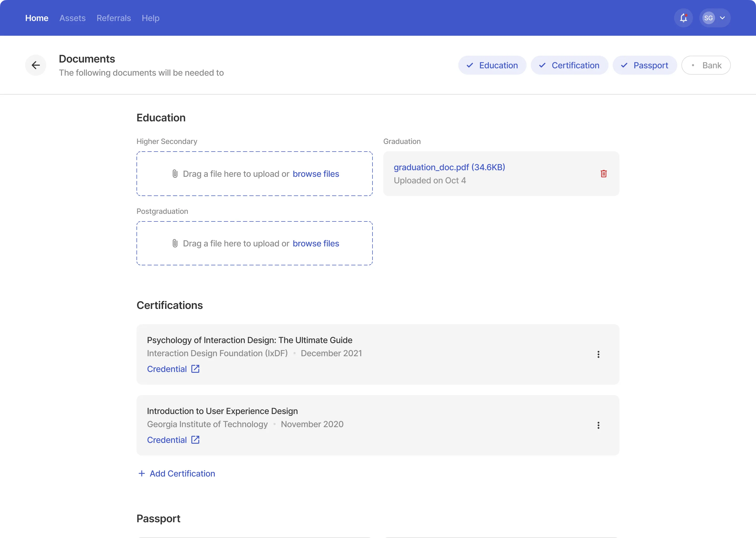Image resolution: width=756 pixels, height=538 pixels.
Task: Jump to the Bank section chip
Action: click(x=706, y=65)
